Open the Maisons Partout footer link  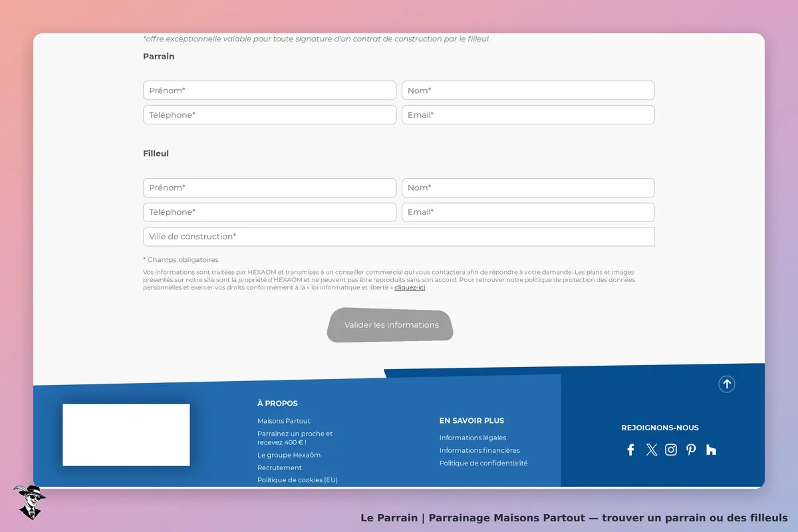284,421
